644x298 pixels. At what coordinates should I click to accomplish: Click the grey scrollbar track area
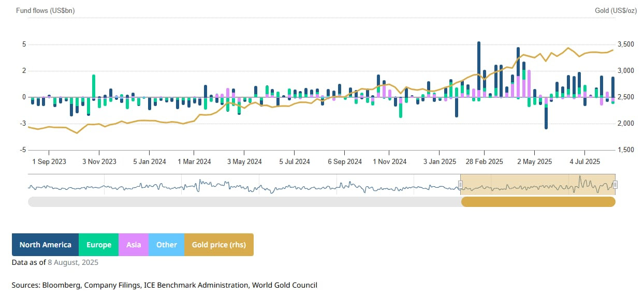244,202
